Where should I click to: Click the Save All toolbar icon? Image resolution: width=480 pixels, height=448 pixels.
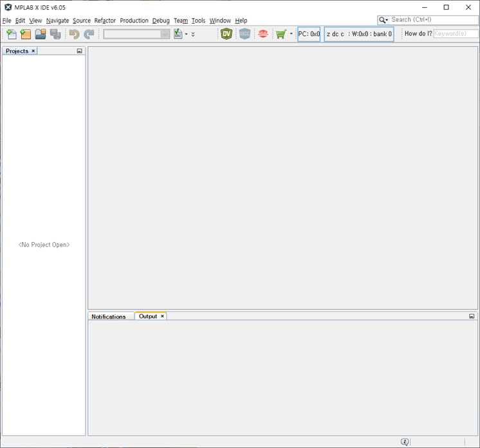tap(55, 34)
